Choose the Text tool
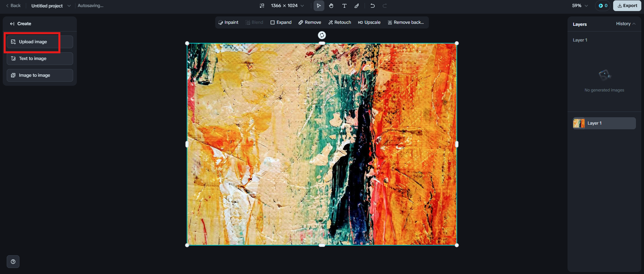This screenshot has width=644, height=274. click(x=344, y=6)
